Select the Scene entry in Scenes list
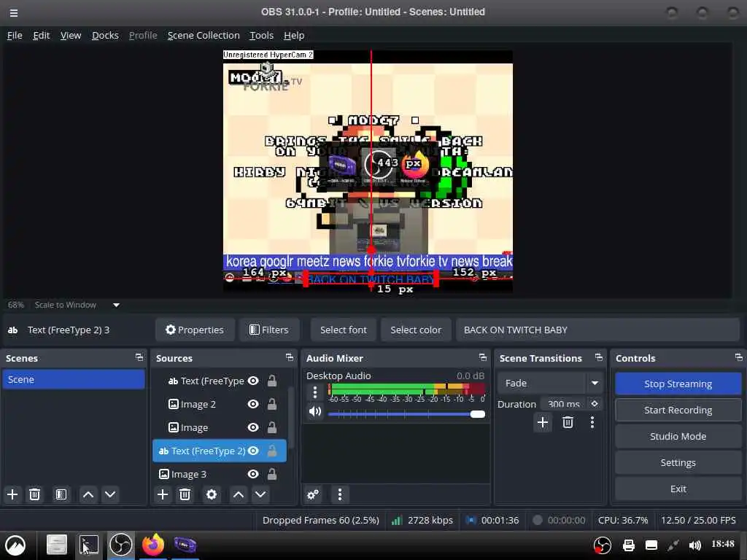 coord(74,379)
